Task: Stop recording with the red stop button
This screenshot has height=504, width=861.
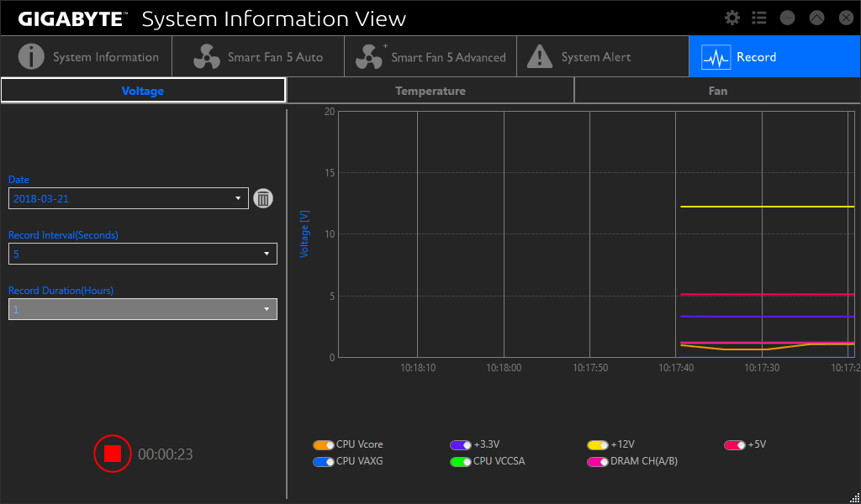Action: [x=113, y=454]
